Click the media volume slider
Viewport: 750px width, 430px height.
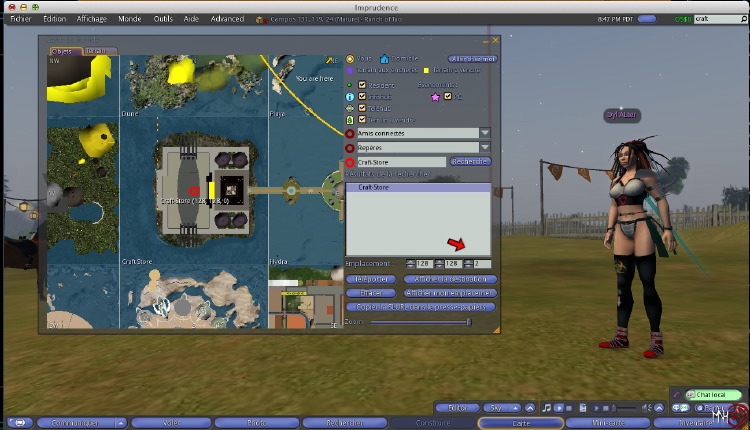[623, 408]
